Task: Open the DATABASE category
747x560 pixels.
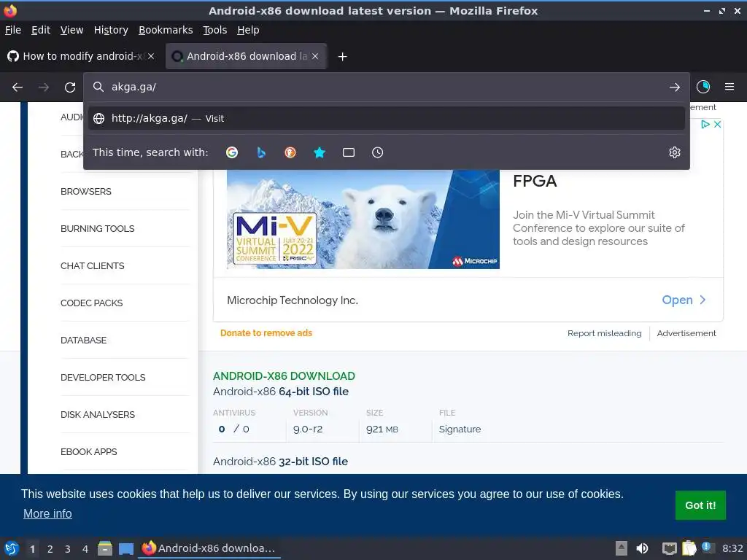Action: [x=83, y=340]
